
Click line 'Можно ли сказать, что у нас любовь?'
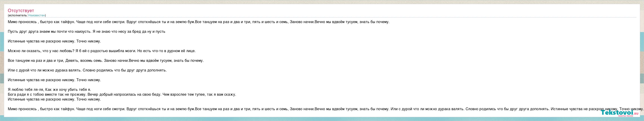click(x=102, y=51)
